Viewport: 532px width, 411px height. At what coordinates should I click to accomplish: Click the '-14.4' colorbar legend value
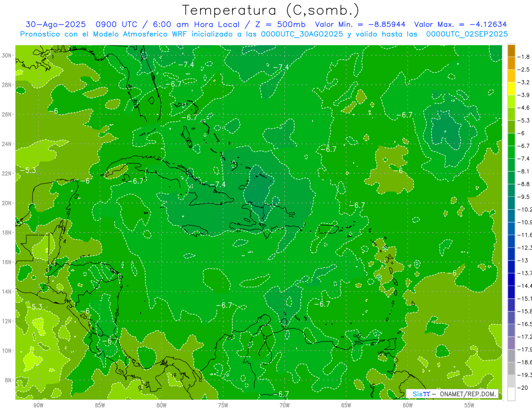point(525,286)
